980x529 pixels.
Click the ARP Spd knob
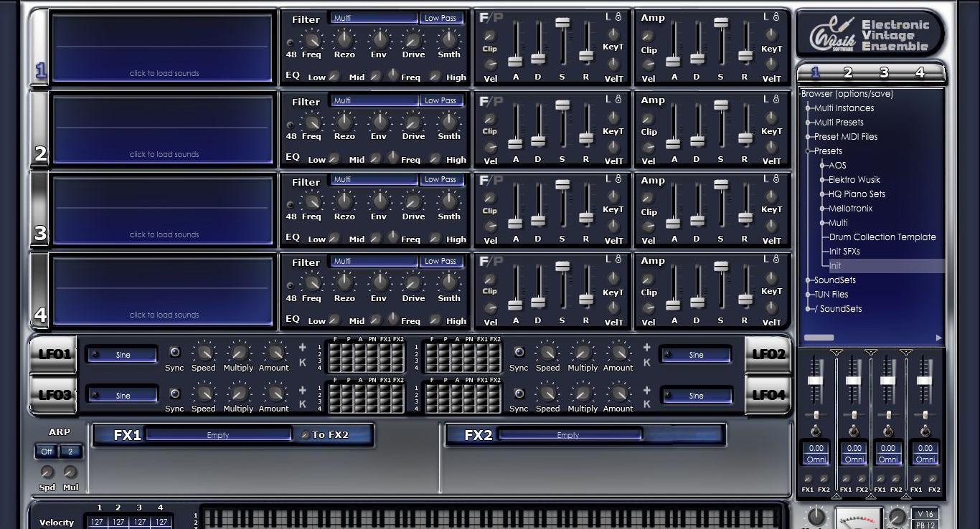[x=47, y=472]
